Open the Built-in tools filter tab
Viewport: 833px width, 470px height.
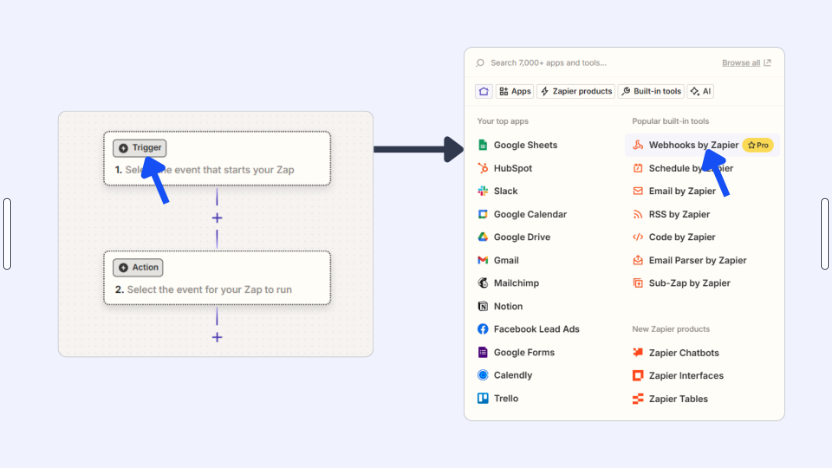click(x=651, y=91)
